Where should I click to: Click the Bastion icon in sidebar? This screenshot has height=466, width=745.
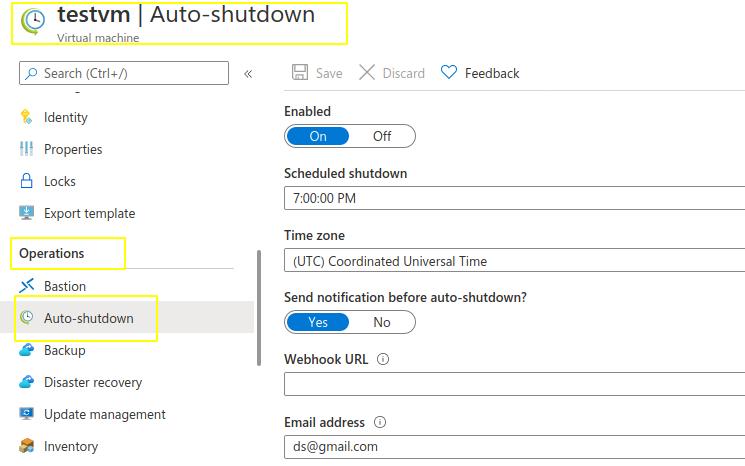tap(27, 285)
